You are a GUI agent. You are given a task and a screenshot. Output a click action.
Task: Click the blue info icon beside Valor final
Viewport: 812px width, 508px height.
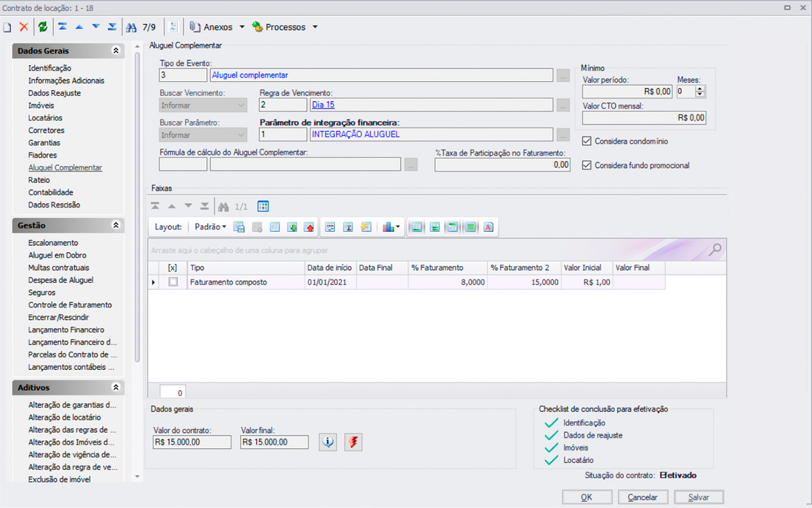point(328,442)
